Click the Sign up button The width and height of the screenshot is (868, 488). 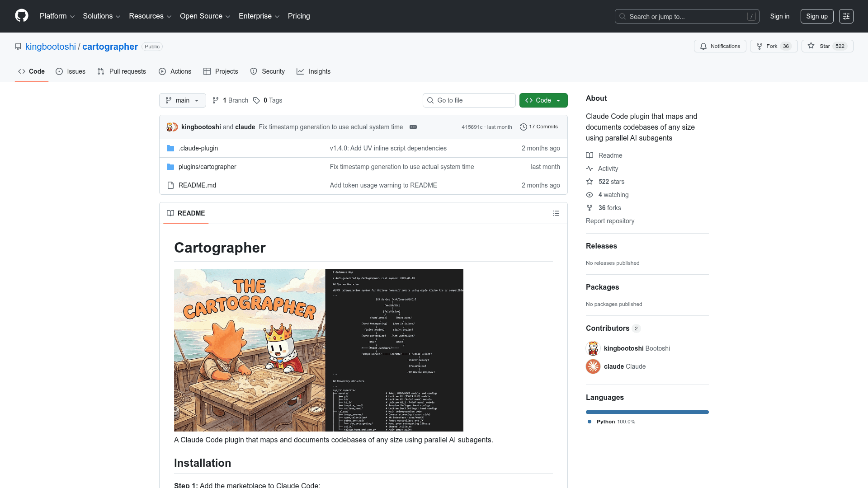[816, 16]
